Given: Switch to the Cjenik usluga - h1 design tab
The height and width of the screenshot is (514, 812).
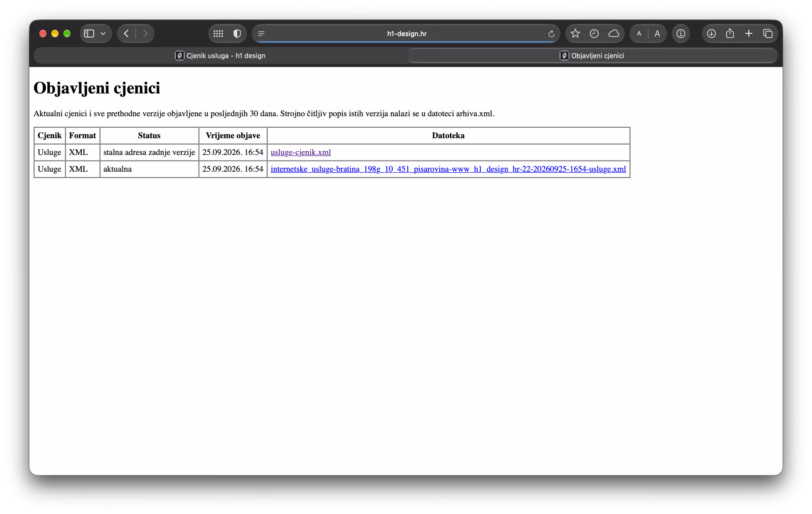Looking at the screenshot, I should (x=220, y=55).
